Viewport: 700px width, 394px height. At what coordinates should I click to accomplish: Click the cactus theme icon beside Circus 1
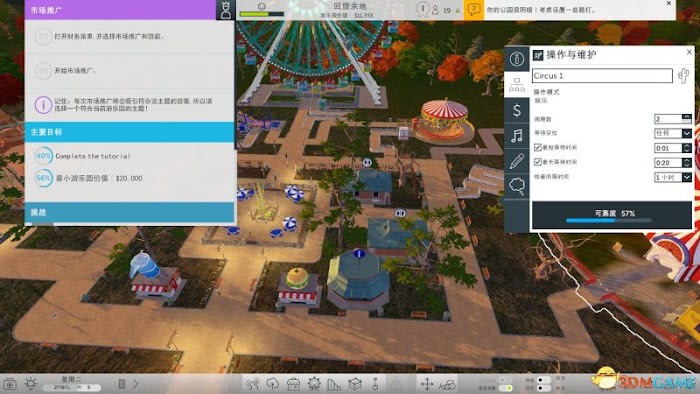click(x=683, y=75)
